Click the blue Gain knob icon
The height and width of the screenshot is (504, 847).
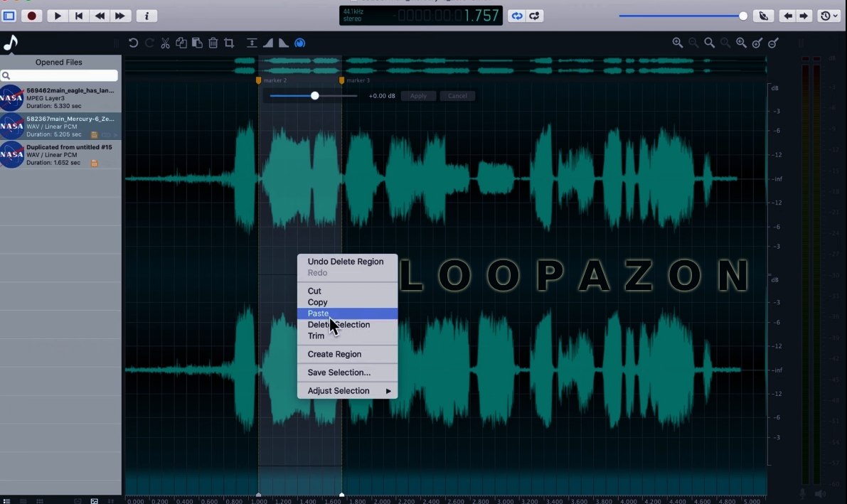(300, 43)
